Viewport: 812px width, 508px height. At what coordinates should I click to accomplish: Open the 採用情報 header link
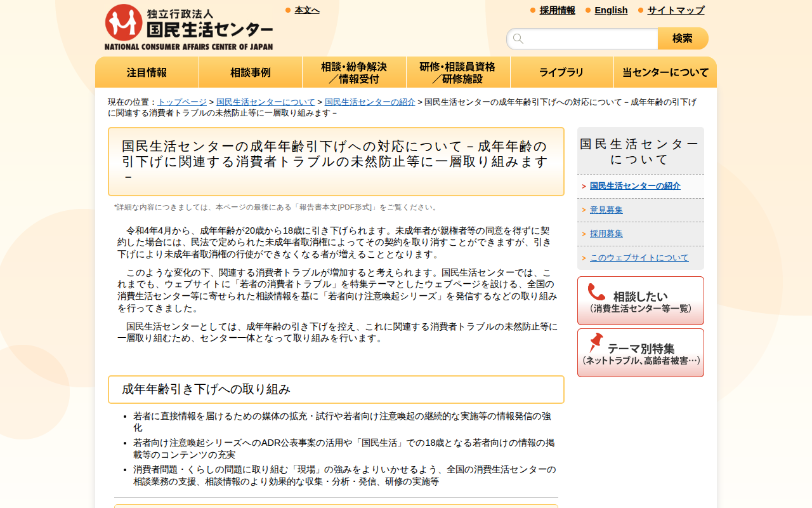coord(558,10)
